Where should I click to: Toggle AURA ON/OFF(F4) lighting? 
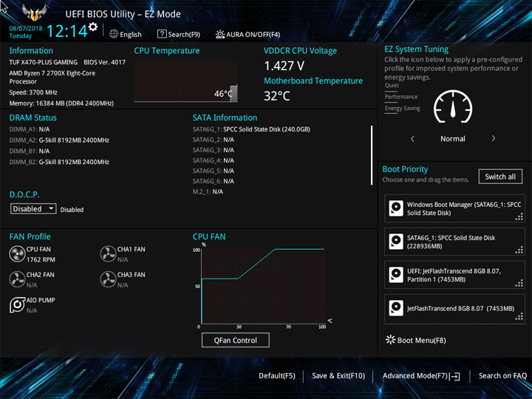point(248,34)
